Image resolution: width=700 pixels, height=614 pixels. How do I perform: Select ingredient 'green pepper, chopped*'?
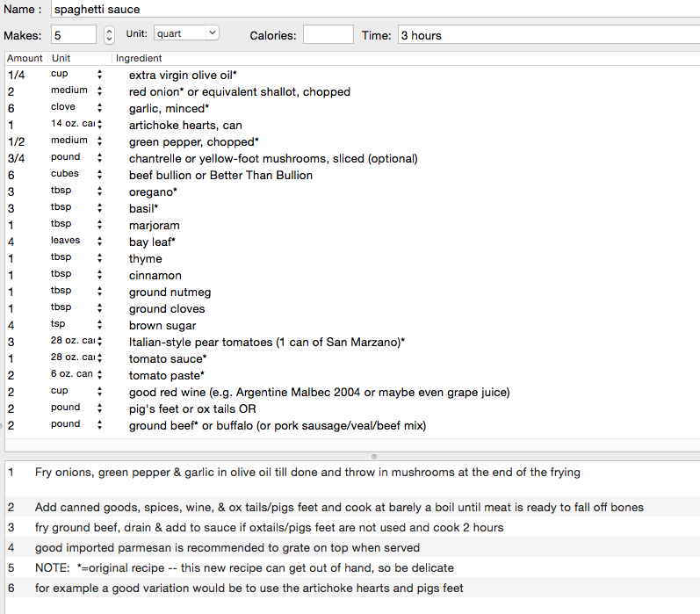click(194, 141)
